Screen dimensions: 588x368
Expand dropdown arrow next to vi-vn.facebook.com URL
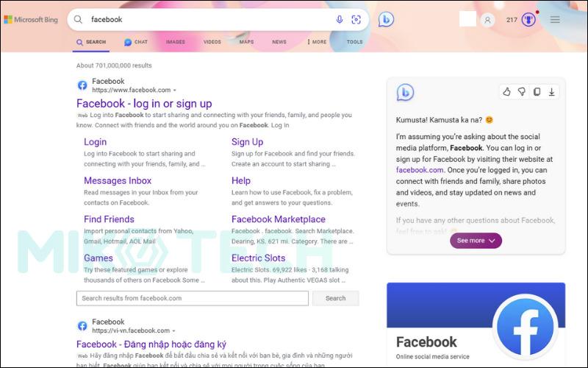(x=173, y=330)
